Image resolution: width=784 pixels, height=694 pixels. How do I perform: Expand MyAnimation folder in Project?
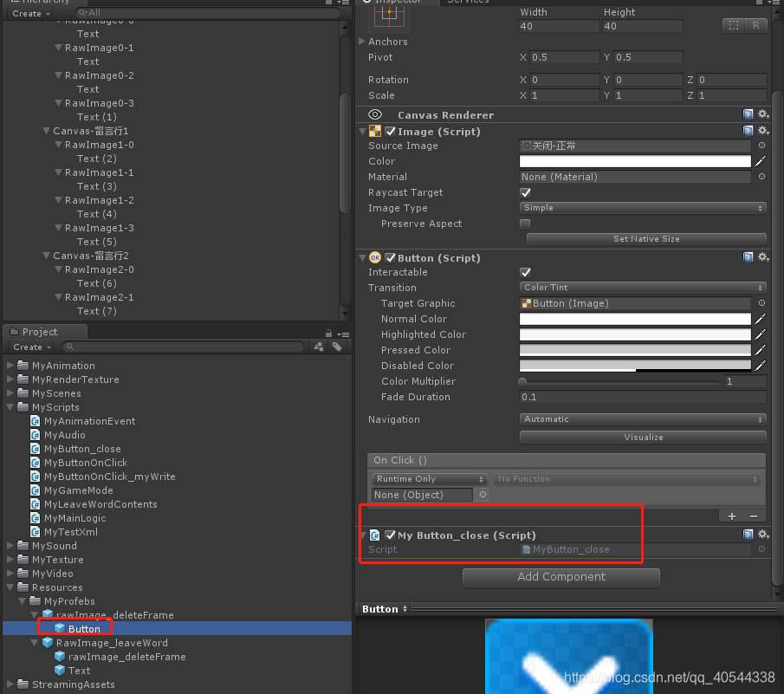pyautogui.click(x=10, y=366)
